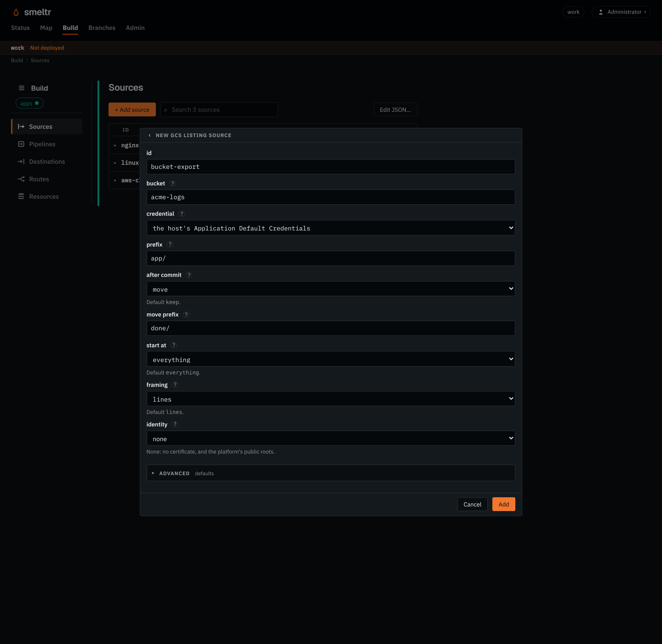The width and height of the screenshot is (662, 644).
Task: Click the Add button in the dialog
Action: click(503, 504)
